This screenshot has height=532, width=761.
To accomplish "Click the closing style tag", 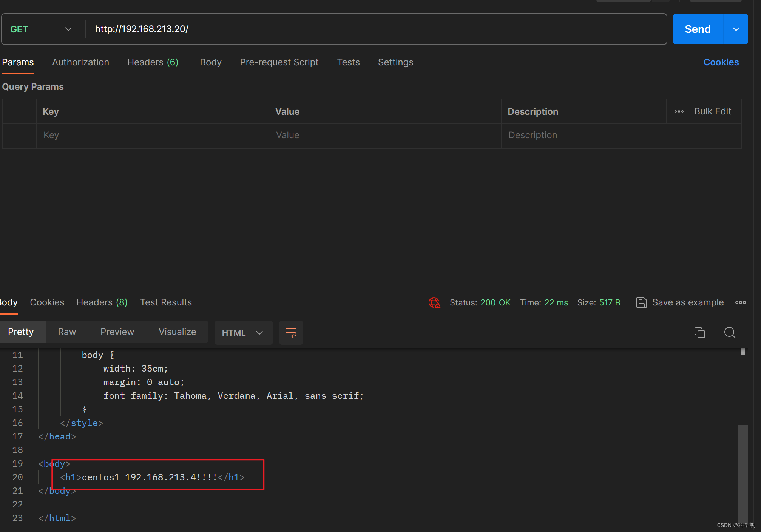I will (x=82, y=423).
